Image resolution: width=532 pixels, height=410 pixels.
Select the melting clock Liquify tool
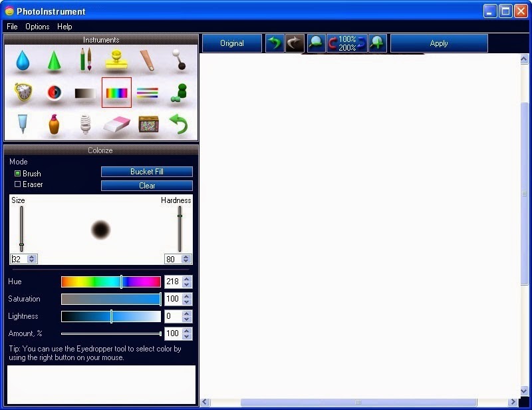coord(23,92)
